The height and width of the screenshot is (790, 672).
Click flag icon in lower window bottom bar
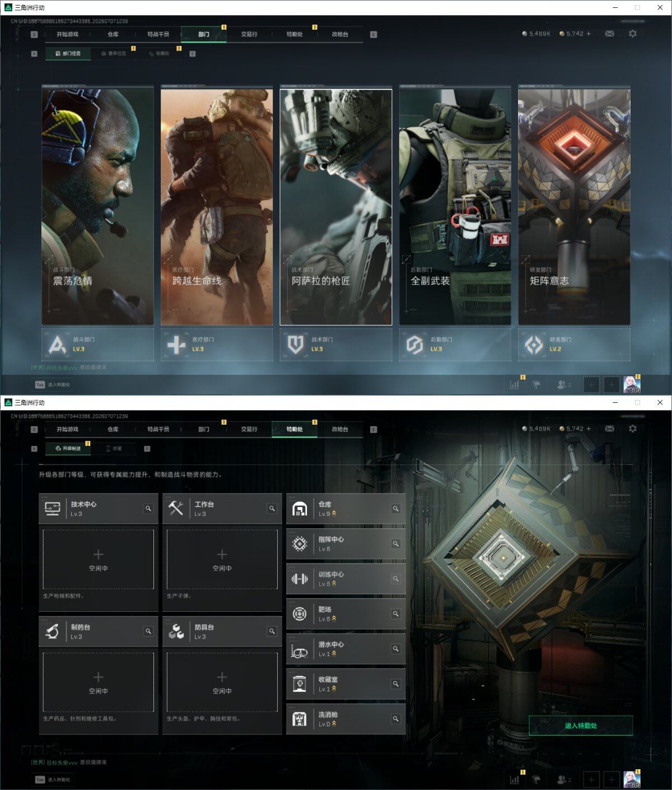(x=536, y=779)
